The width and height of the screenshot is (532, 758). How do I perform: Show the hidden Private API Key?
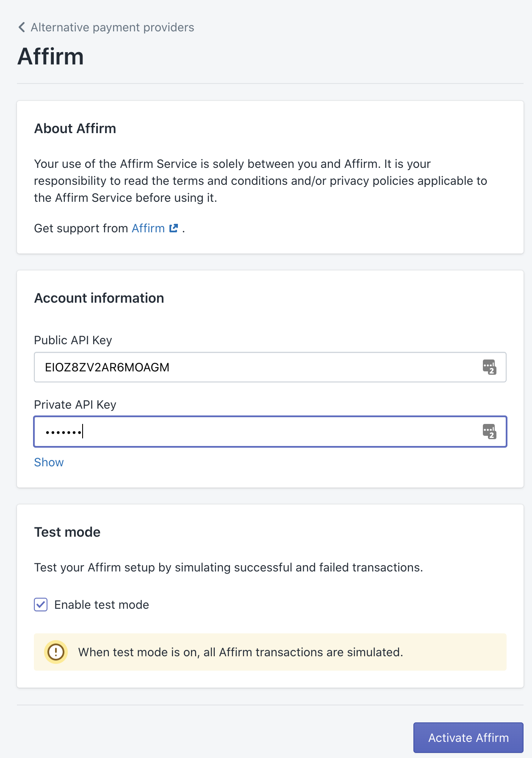[49, 462]
